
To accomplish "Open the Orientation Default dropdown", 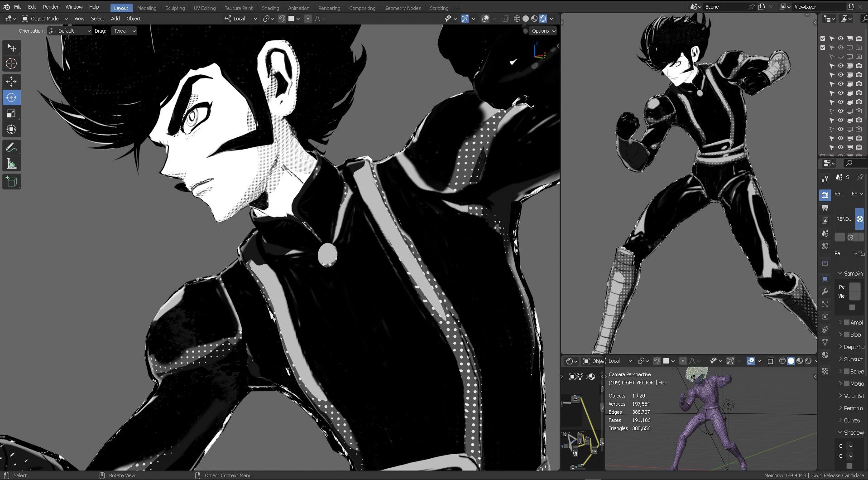I will (x=70, y=31).
